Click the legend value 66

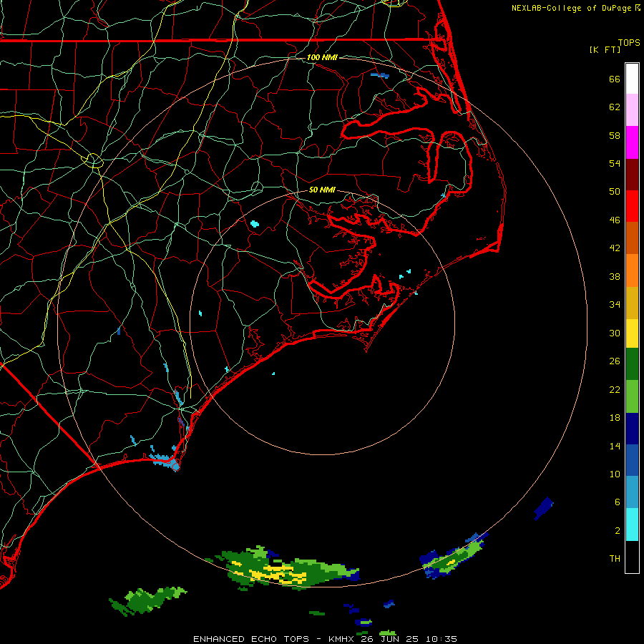615,79
